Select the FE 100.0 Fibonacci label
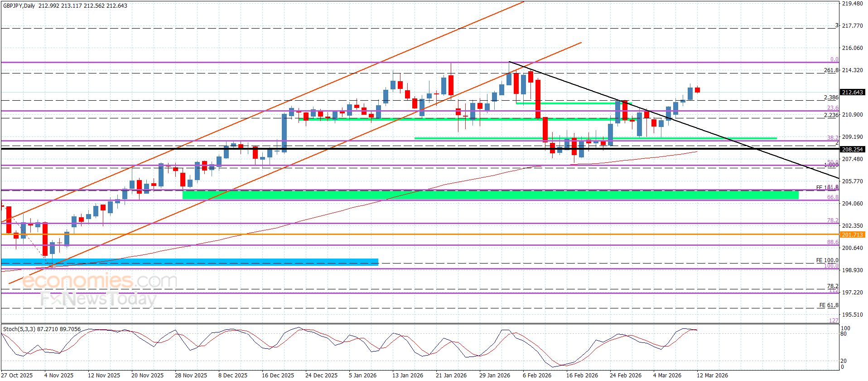This screenshot has height=381, width=868. (x=827, y=260)
